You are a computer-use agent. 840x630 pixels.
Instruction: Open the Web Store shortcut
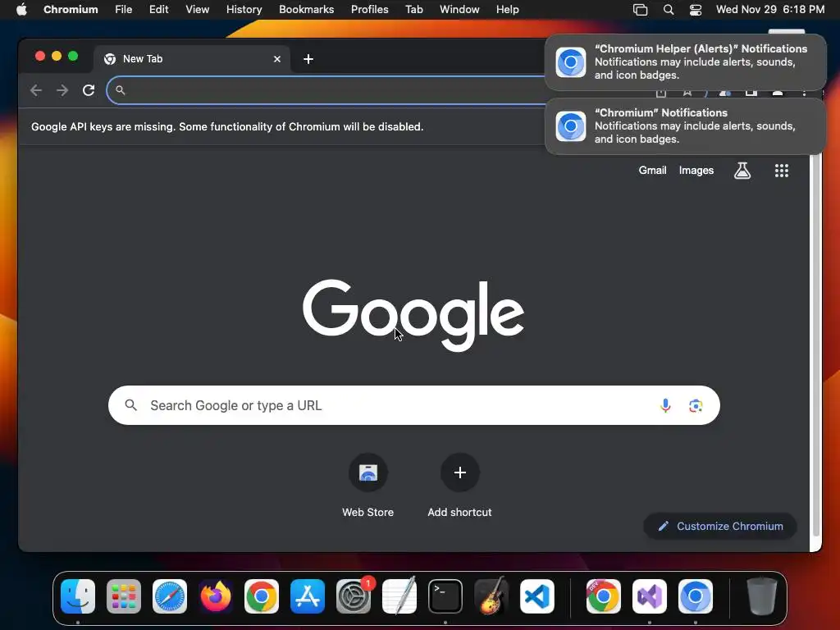[x=368, y=486]
